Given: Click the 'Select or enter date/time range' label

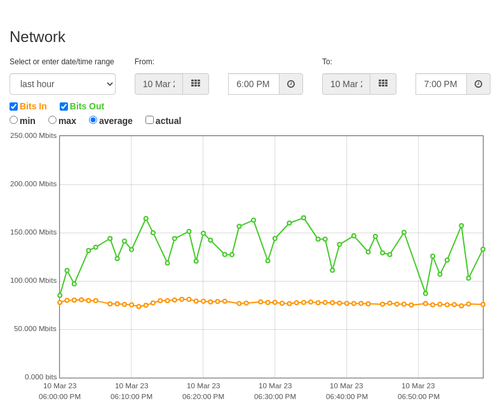Looking at the screenshot, I should click(x=62, y=62).
